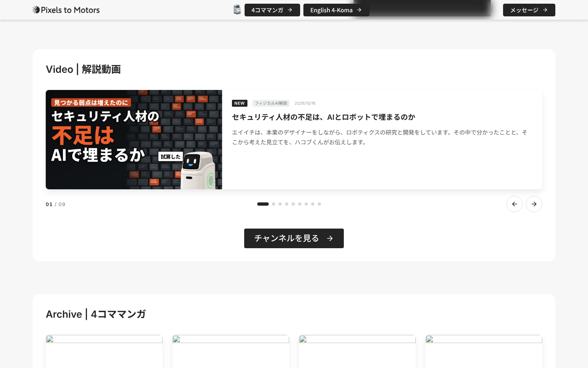The image size is (588, 368).
Task: Open the English 4-Koma header button
Action: pos(336,10)
